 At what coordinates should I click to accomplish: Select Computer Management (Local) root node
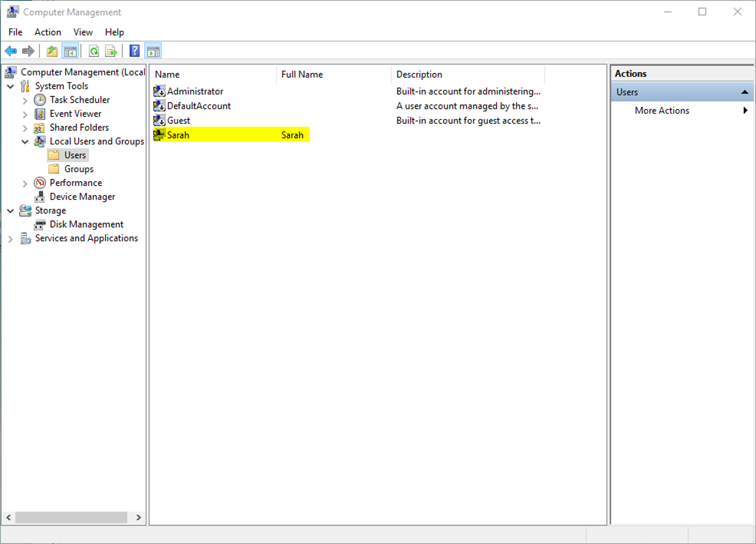82,72
